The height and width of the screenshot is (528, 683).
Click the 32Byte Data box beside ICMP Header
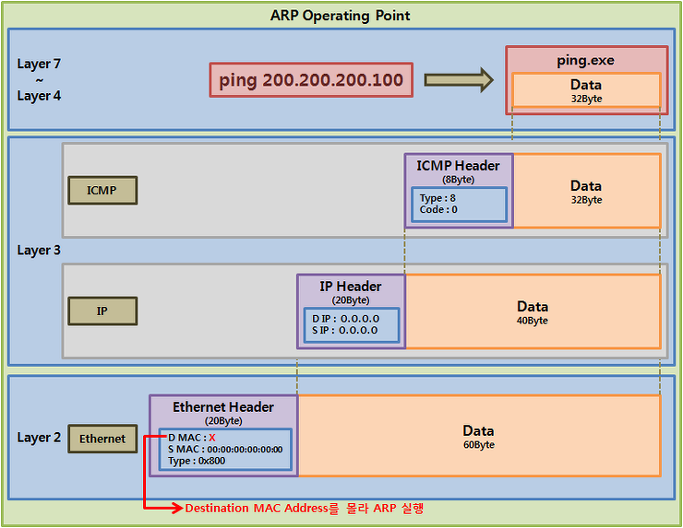(587, 191)
